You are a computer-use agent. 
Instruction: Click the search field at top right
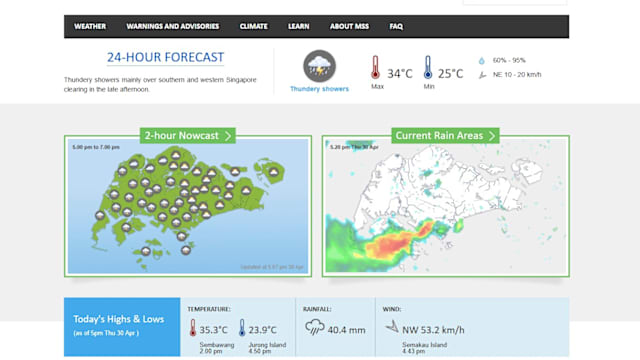click(515, 2)
